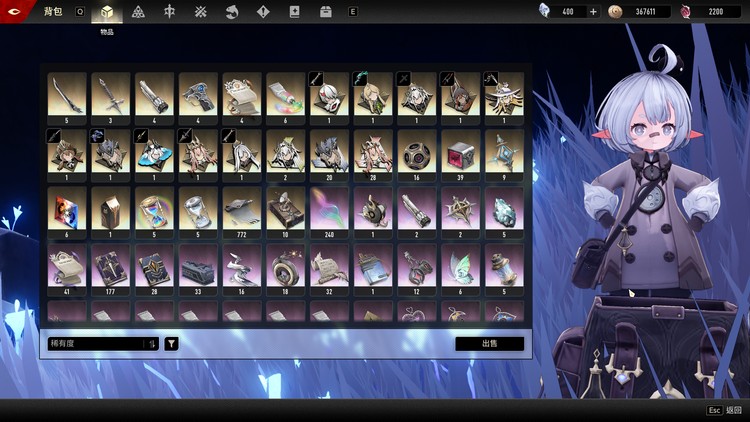Click the gold coin currency icon
The height and width of the screenshot is (422, 750).
click(x=615, y=12)
